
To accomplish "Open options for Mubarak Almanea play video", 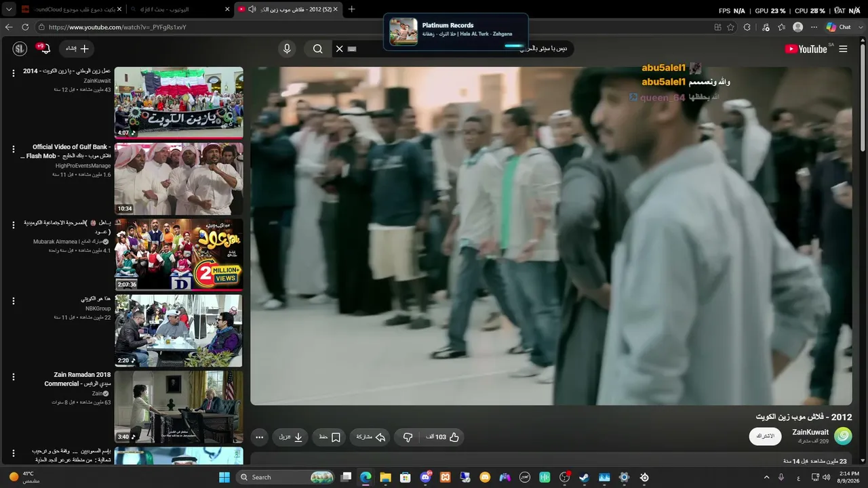I will tap(13, 225).
